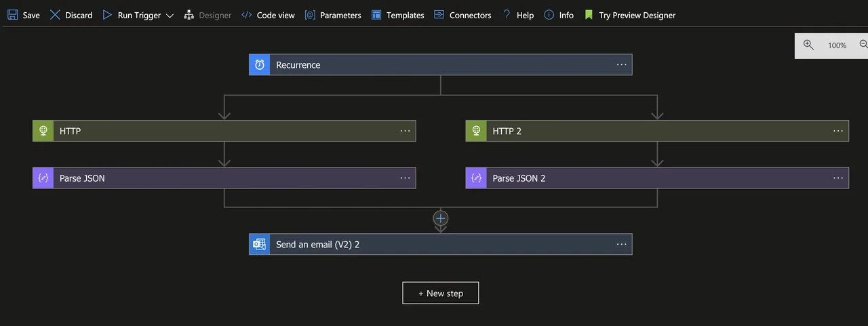The image size is (868, 326).
Task: Open the Parameters panel
Action: tap(333, 15)
